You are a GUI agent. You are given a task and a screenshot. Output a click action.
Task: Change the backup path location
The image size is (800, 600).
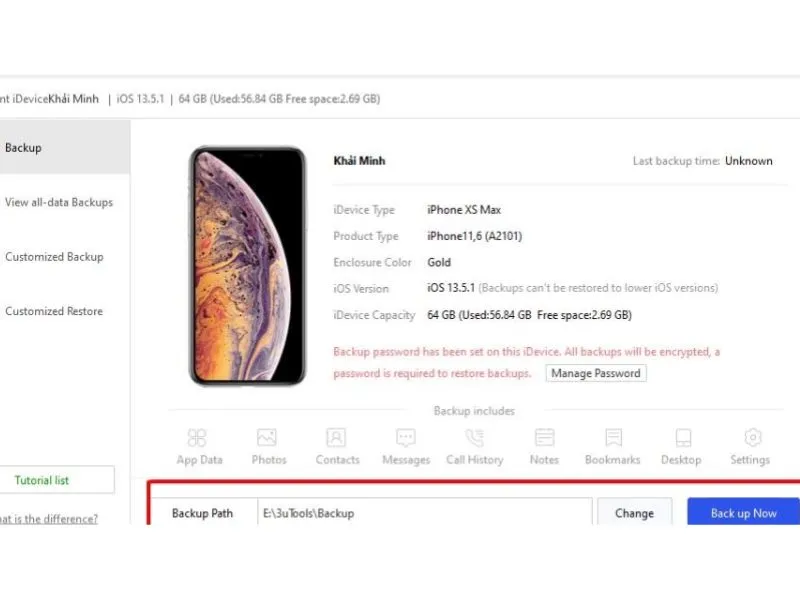[x=635, y=512]
